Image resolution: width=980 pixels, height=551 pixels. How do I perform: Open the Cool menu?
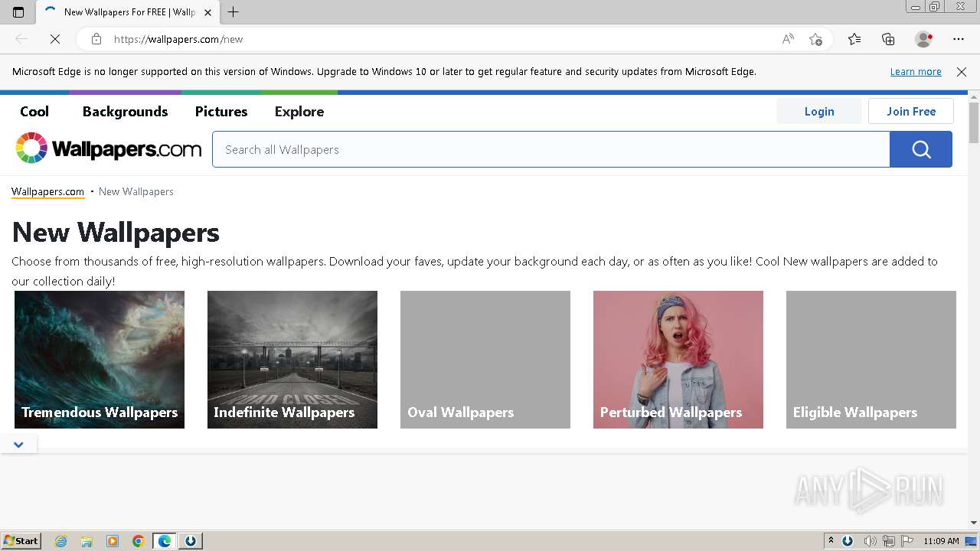pos(34,112)
